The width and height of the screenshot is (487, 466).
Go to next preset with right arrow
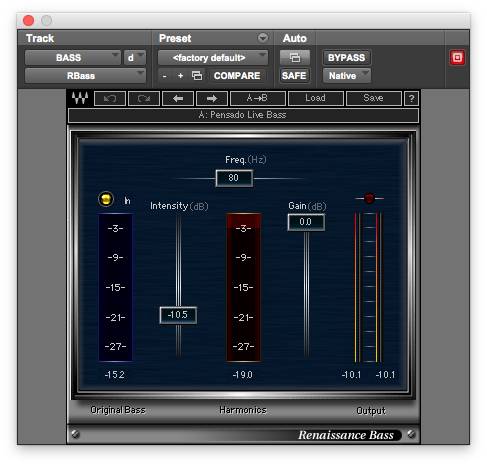(212, 98)
